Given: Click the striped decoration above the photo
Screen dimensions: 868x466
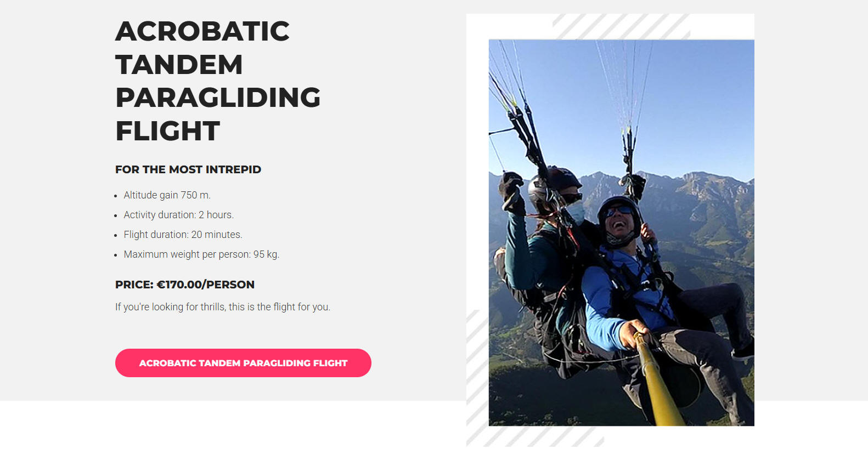Looking at the screenshot, I should tap(620, 26).
